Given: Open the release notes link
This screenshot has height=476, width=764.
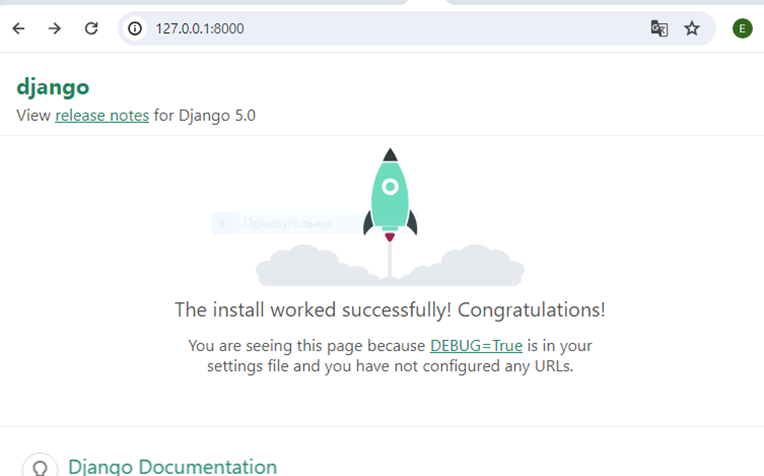Looking at the screenshot, I should point(102,116).
